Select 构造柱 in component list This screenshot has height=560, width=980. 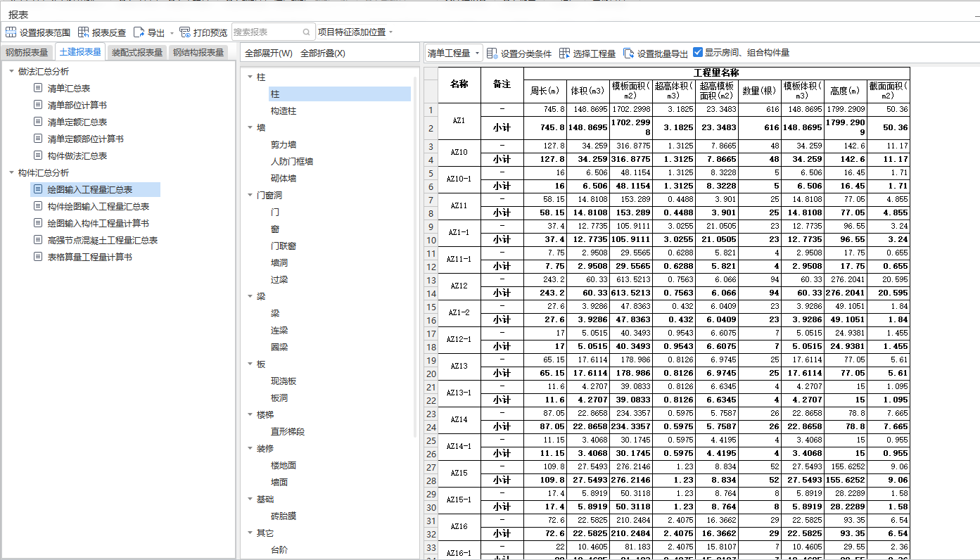284,110
